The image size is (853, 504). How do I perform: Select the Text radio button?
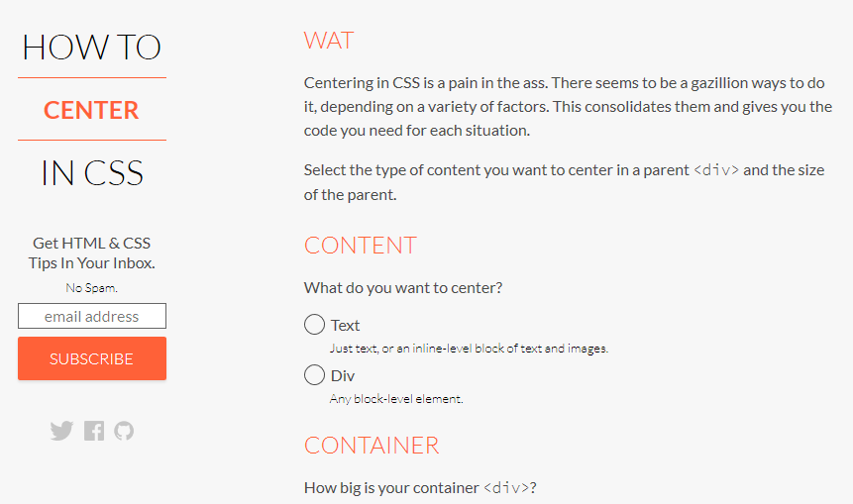point(314,325)
